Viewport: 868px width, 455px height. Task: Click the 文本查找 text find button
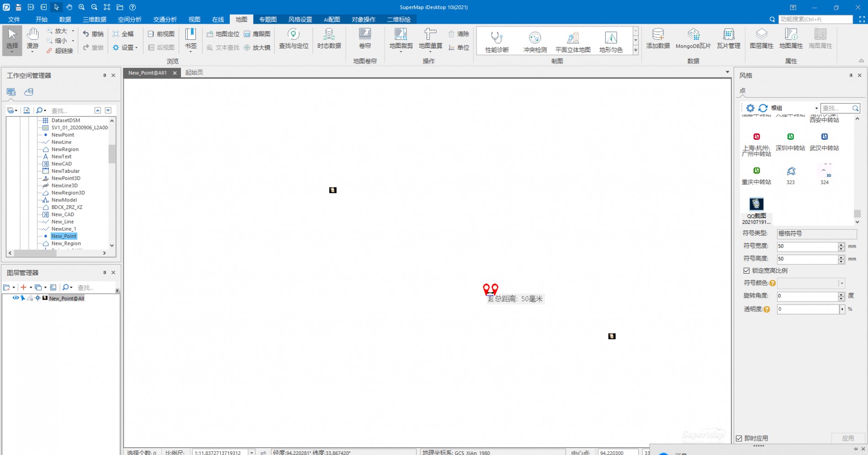[222, 48]
